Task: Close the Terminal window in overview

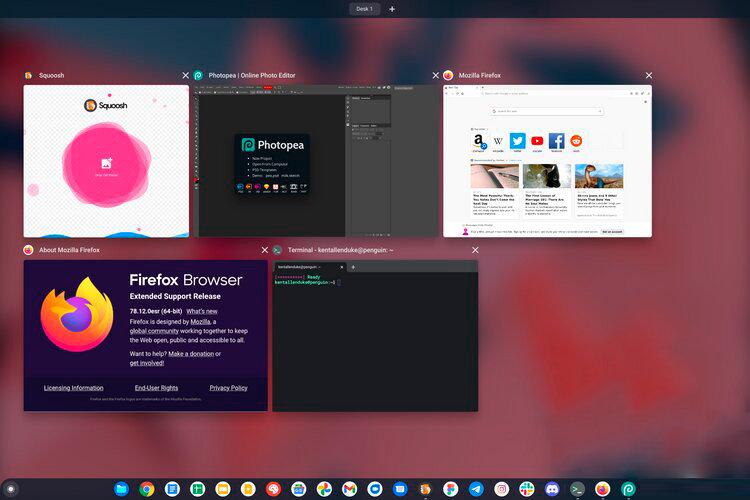Action: point(475,250)
